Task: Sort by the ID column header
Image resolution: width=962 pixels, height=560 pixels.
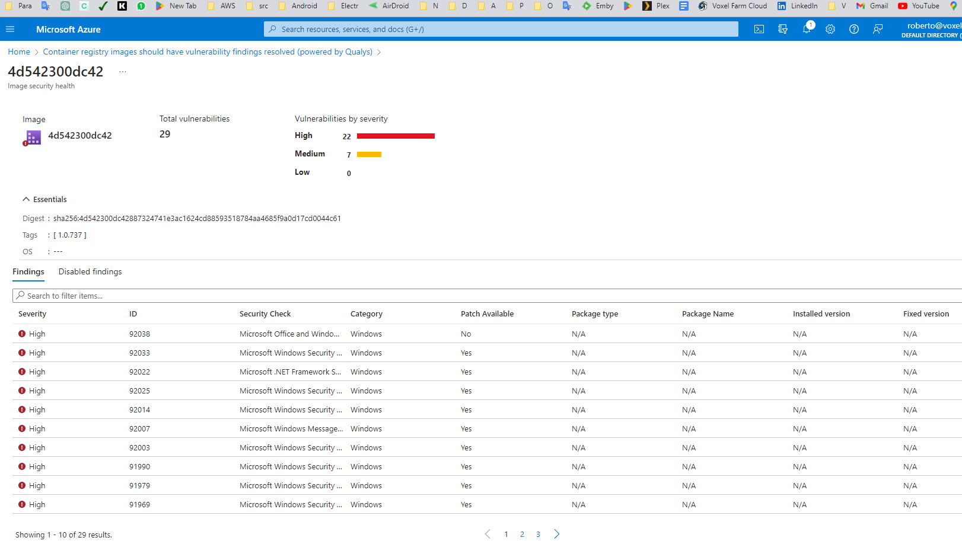Action: point(133,314)
